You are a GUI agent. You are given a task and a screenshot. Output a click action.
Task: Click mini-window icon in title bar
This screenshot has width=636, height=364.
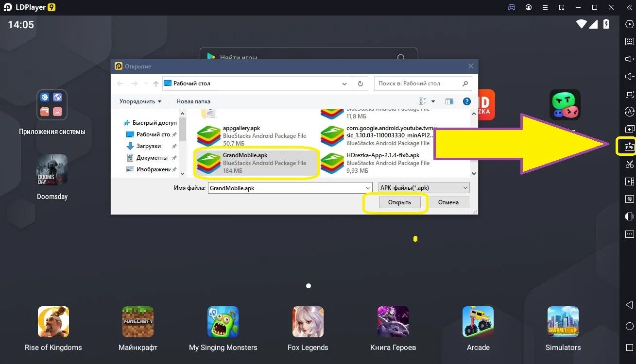562,7
